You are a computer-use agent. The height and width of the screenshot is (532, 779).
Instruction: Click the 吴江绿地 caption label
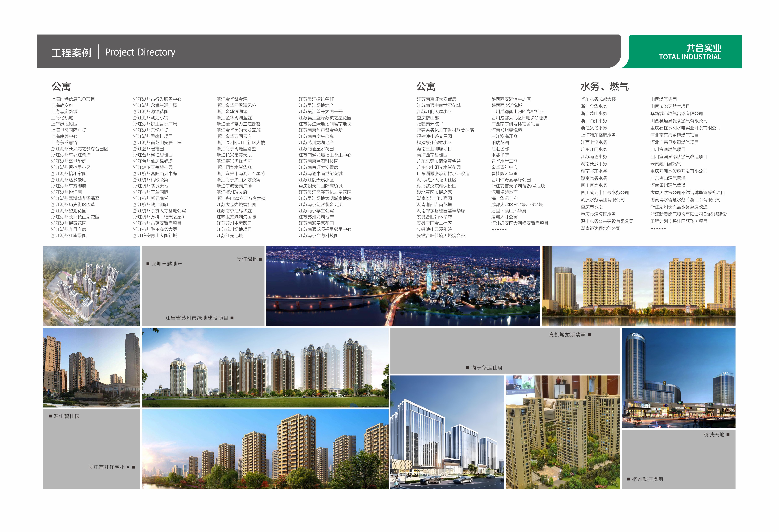click(x=247, y=259)
